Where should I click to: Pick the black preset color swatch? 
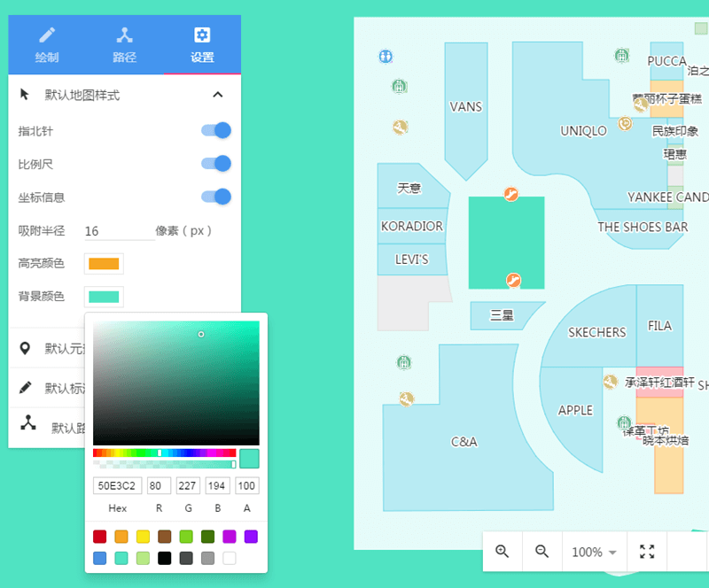click(165, 558)
